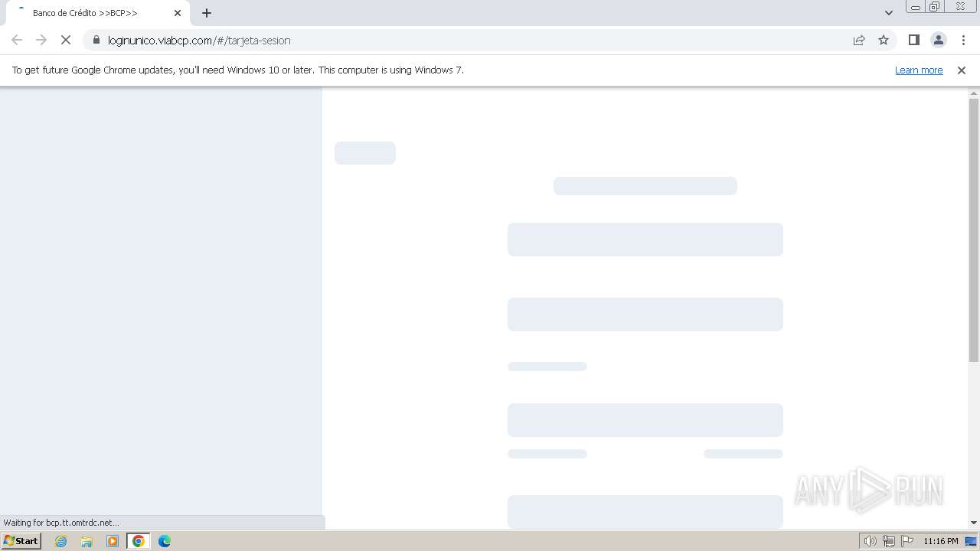
Task: Open Action Center flag icon
Action: coord(907,541)
